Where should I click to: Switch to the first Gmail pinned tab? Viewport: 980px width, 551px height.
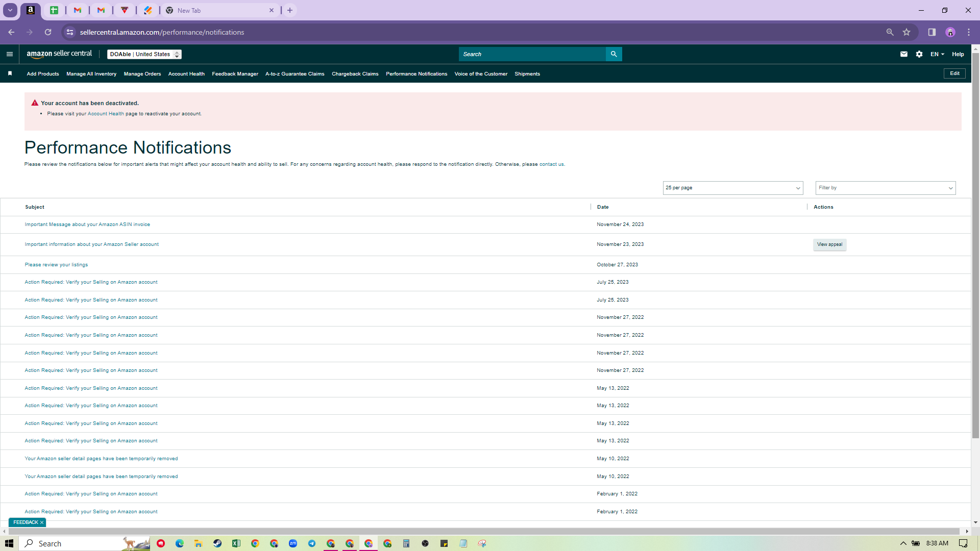(x=78, y=10)
